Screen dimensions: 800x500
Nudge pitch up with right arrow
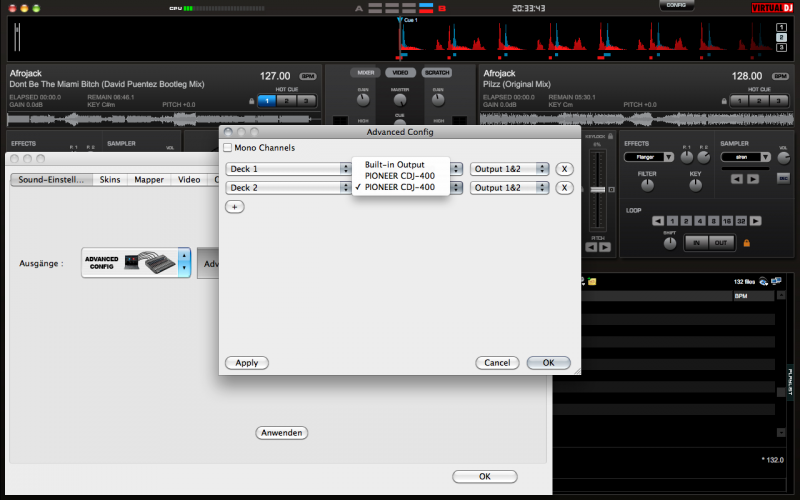pyautogui.click(x=605, y=247)
